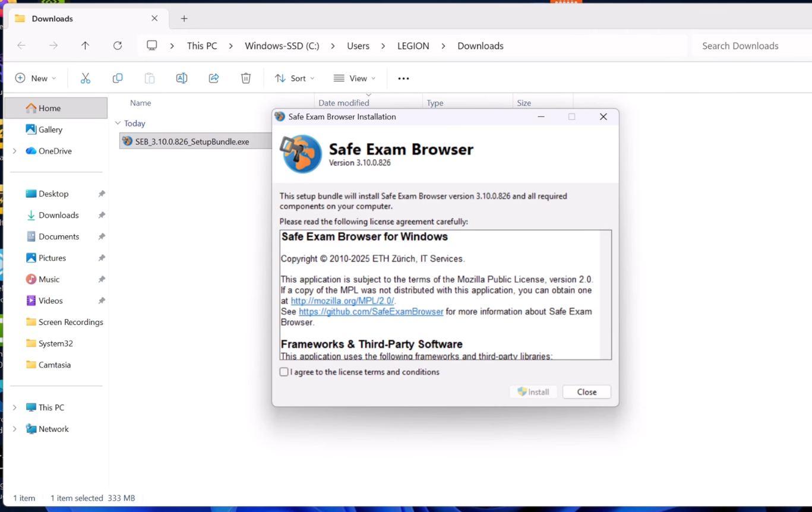This screenshot has width=812, height=512.
Task: Unpin Desktop using its pin icon
Action: coord(102,194)
